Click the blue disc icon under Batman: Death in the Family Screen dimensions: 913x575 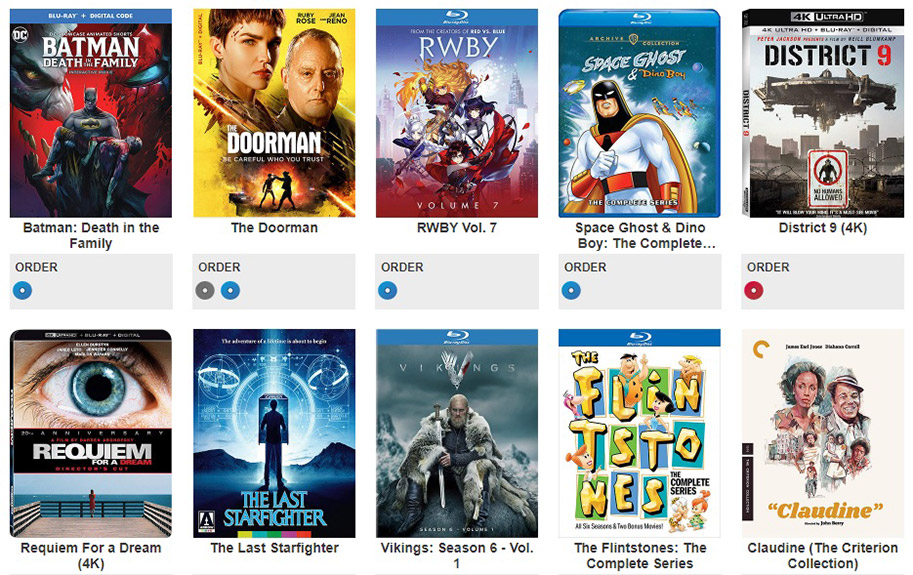[23, 290]
